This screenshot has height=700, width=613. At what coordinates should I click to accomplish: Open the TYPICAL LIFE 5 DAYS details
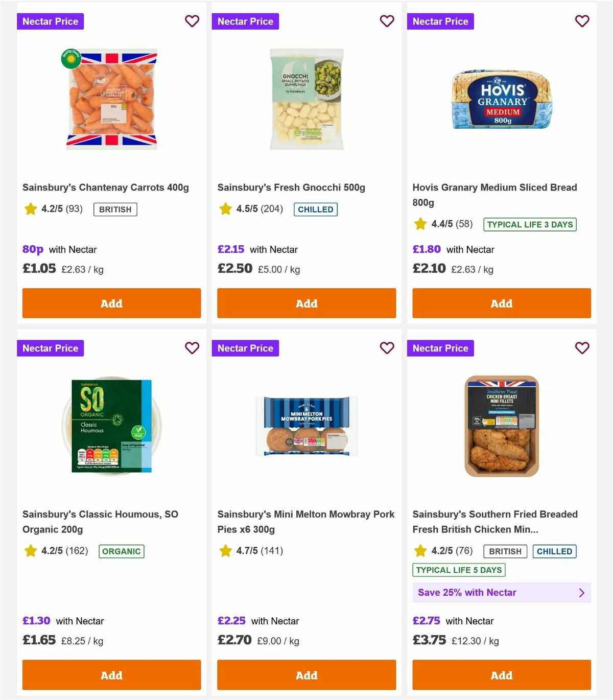coord(458,570)
